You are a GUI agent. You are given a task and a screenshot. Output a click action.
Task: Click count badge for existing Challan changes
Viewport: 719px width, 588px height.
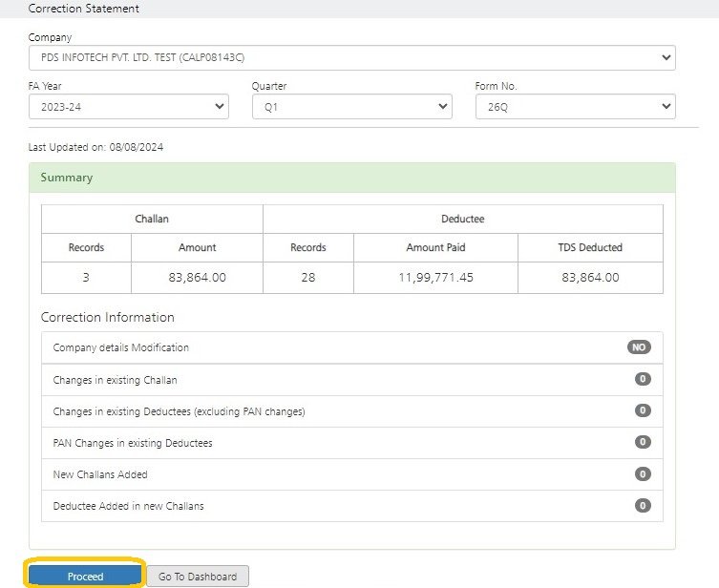pos(643,379)
